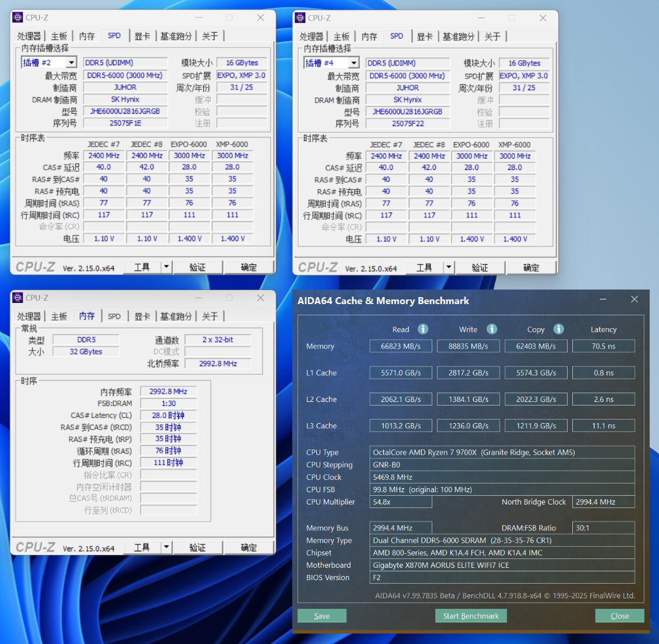Click the Read info icon in AIDA64
Screen dimensions: 659x644
(x=423, y=329)
